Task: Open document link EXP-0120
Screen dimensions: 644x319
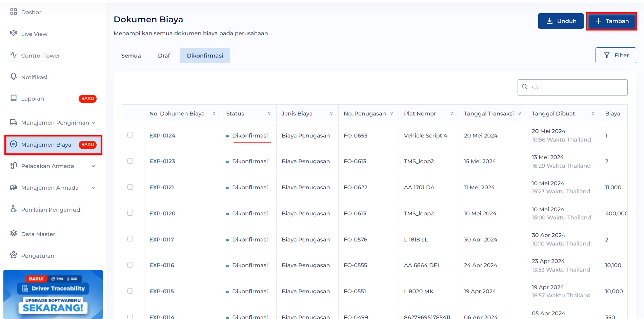Action: [162, 213]
